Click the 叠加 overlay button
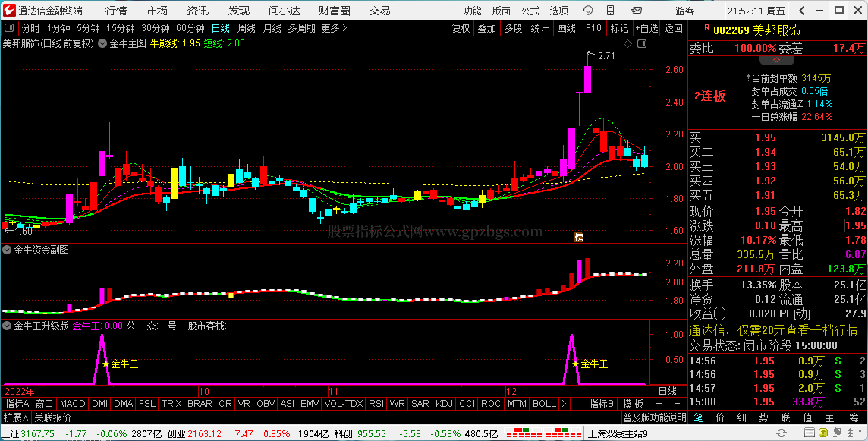This screenshot has width=868, height=441. pos(487,28)
